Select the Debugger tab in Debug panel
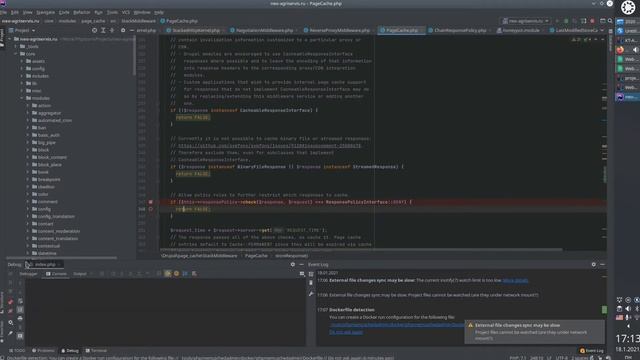 point(29,274)
